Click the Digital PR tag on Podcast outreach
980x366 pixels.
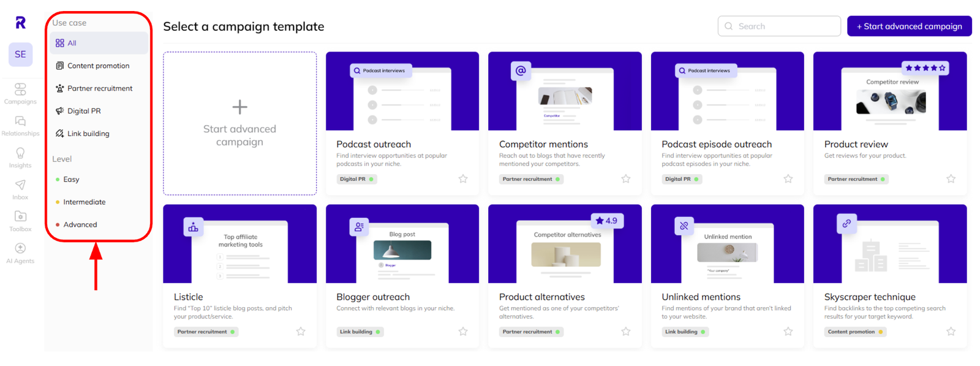(356, 179)
